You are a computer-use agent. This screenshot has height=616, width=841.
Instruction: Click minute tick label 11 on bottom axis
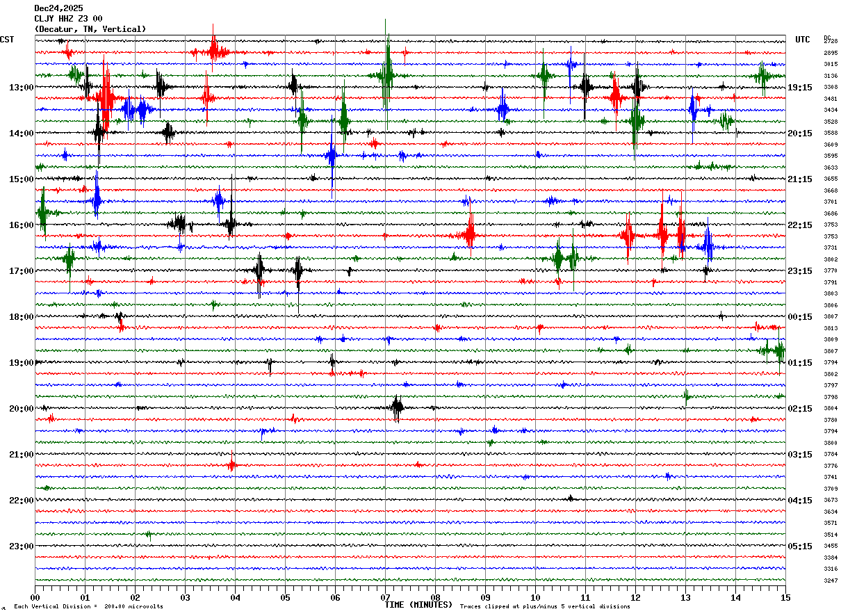point(585,597)
